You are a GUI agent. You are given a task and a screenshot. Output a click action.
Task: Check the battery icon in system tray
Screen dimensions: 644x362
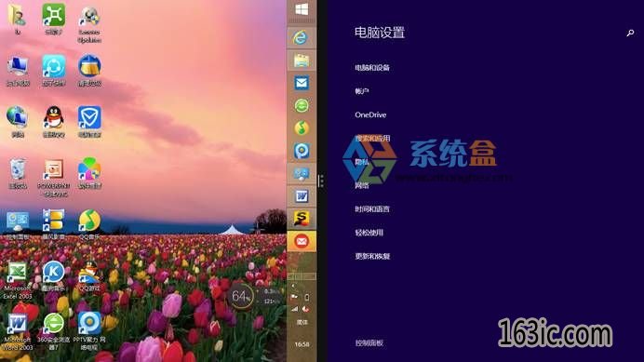pos(307,297)
